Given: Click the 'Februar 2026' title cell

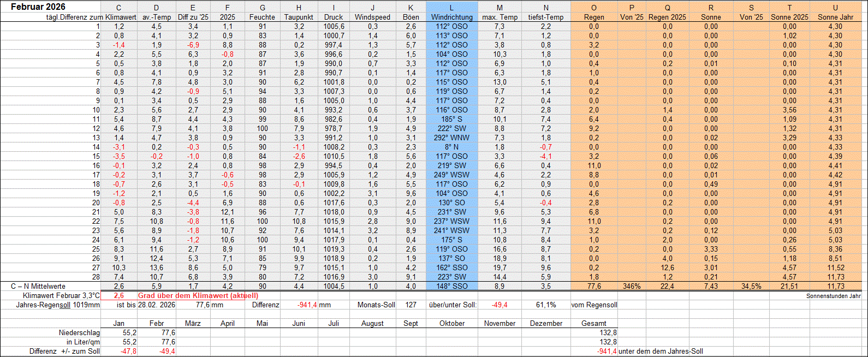Looking at the screenshot, I should tap(38, 7).
